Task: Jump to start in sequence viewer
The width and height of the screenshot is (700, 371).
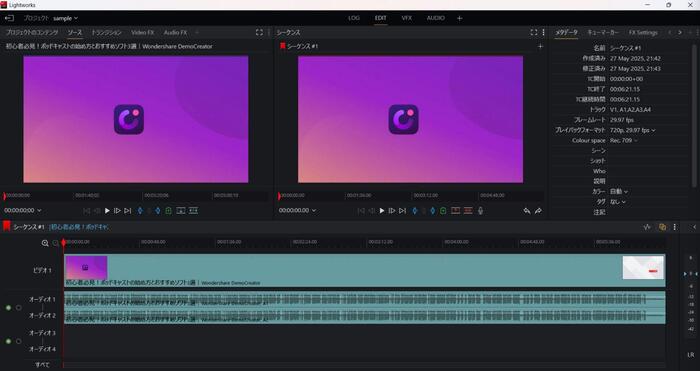Action: (361, 211)
